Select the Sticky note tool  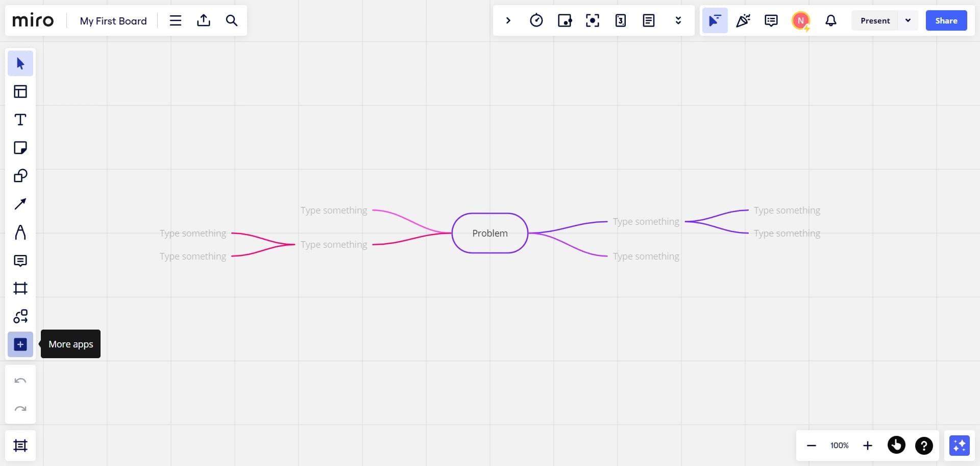[20, 148]
